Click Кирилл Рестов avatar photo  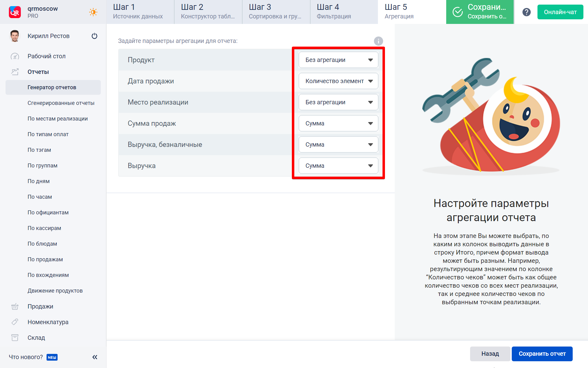15,36
